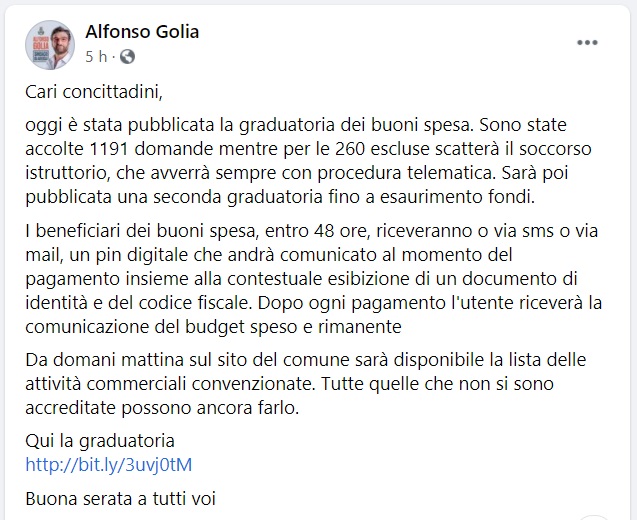This screenshot has height=520, width=637.
Task: Click the "Buona serata a tutti voi" line
Action: pos(121,497)
